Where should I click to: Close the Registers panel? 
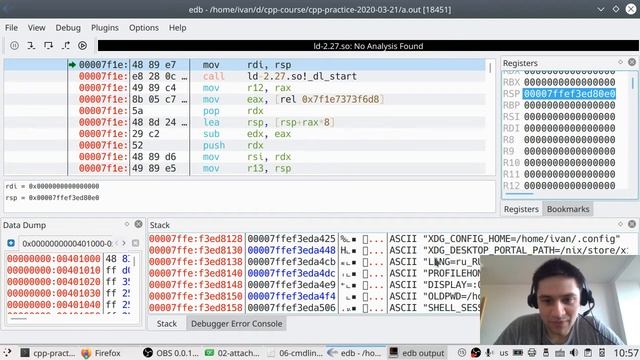pyautogui.click(x=632, y=62)
